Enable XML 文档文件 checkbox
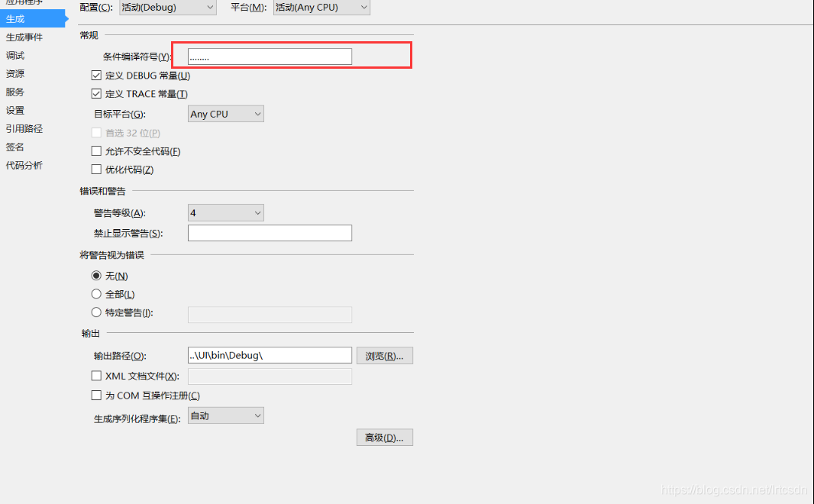Screen dimensions: 814x504 click(96, 375)
